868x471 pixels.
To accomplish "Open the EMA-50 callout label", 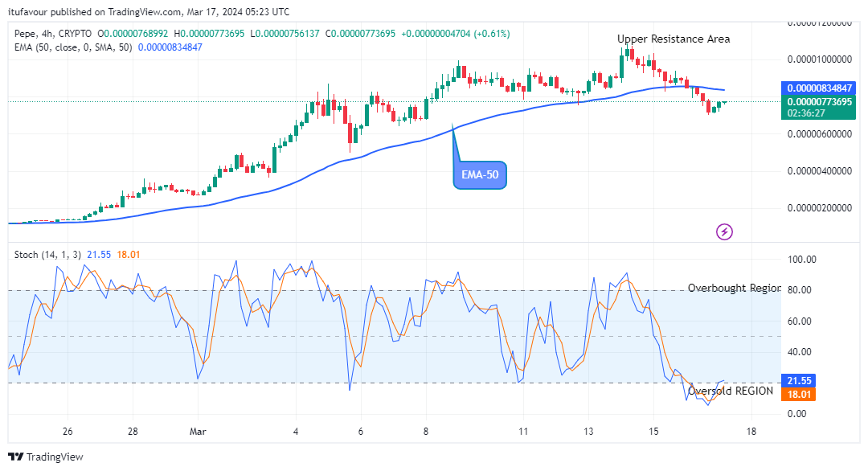I will coord(480,175).
